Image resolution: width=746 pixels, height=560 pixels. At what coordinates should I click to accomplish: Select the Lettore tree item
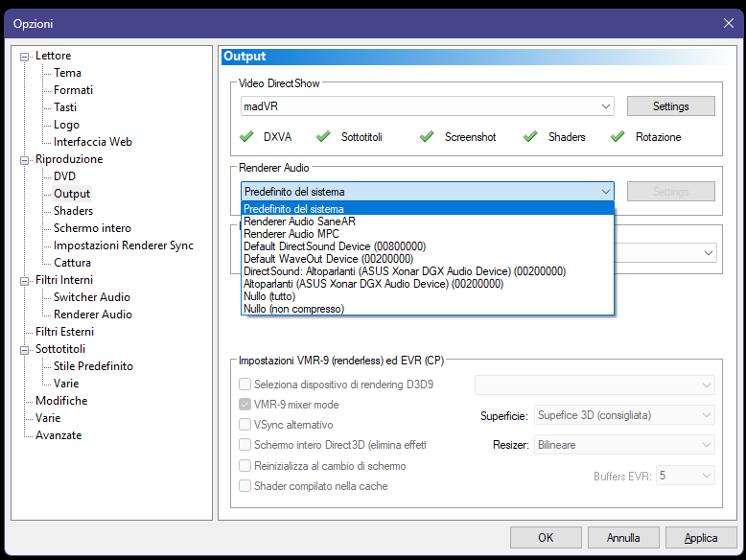pyautogui.click(x=54, y=56)
